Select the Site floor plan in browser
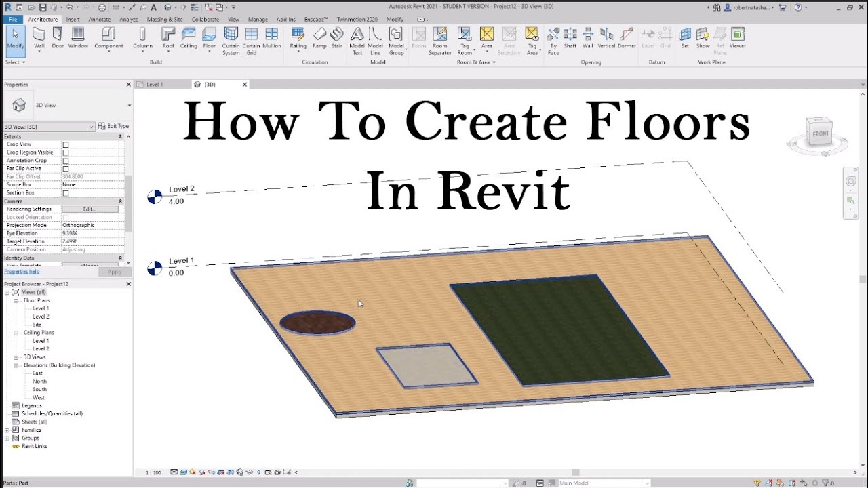Image resolution: width=868 pixels, height=488 pixels. [37, 325]
